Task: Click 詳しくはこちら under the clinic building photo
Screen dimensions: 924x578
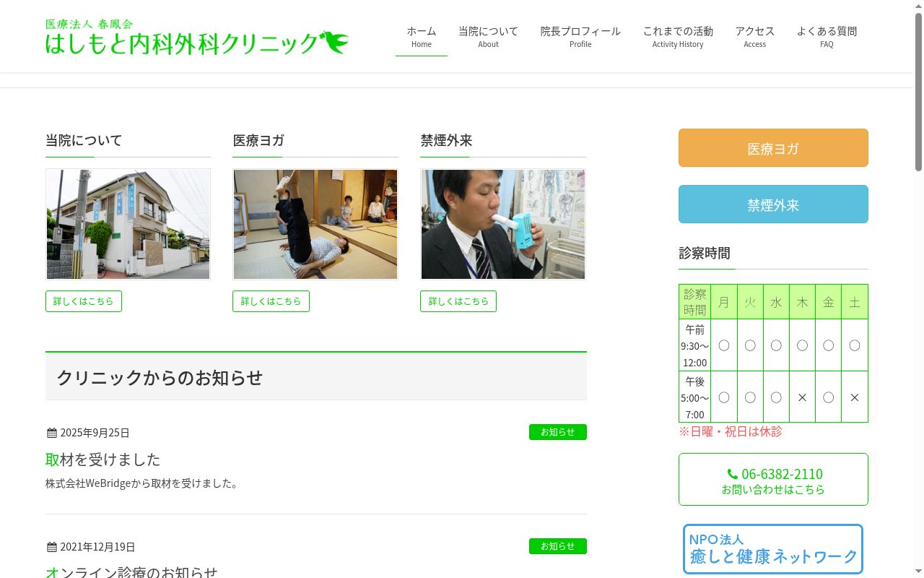Action: 84,301
